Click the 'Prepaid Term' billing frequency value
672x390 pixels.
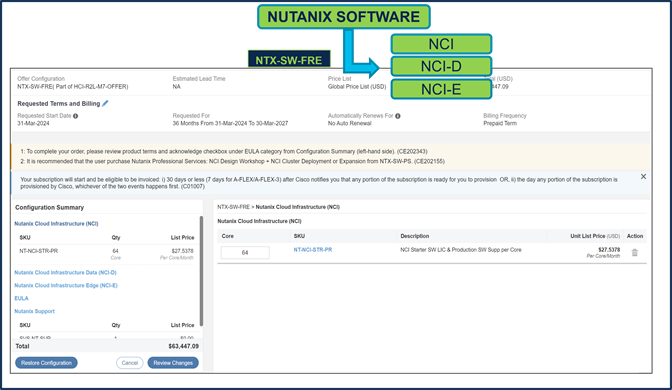coord(500,123)
